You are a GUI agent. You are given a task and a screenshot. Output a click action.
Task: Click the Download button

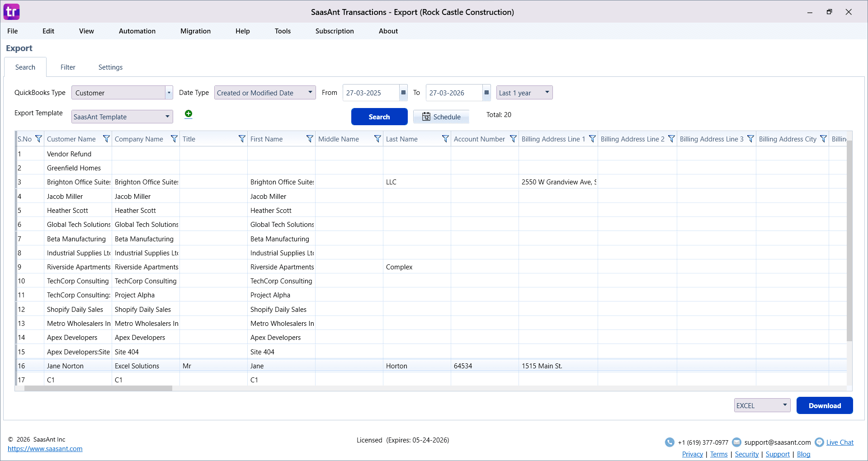(x=825, y=405)
